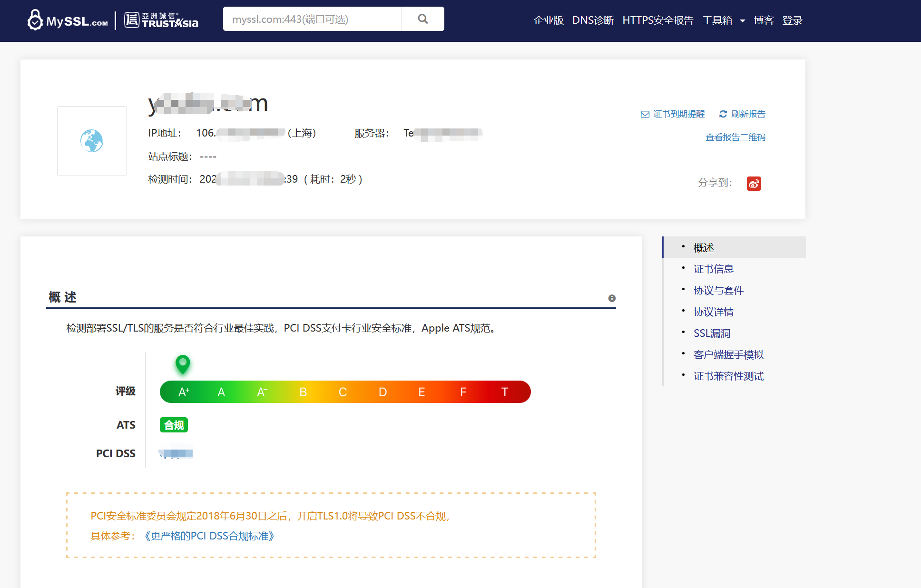Click the green rating pin marker
The width and height of the screenshot is (921, 588).
(183, 364)
